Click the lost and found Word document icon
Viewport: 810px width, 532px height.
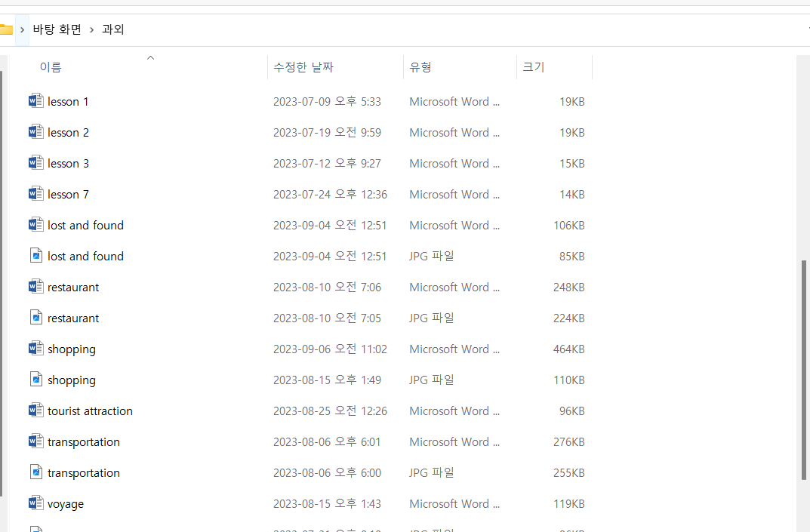point(35,225)
